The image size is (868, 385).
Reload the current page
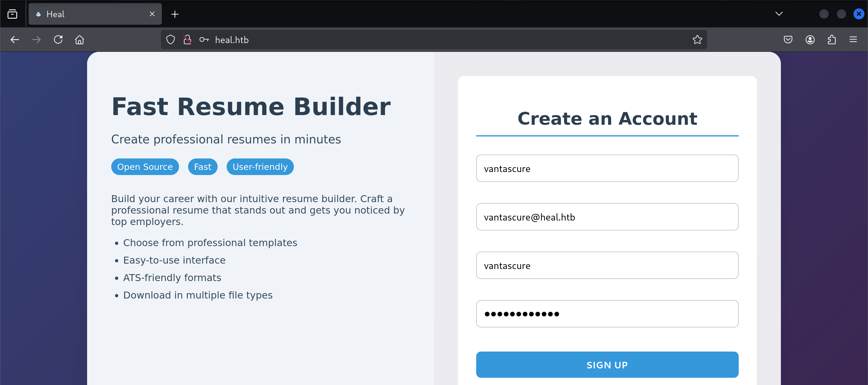58,40
